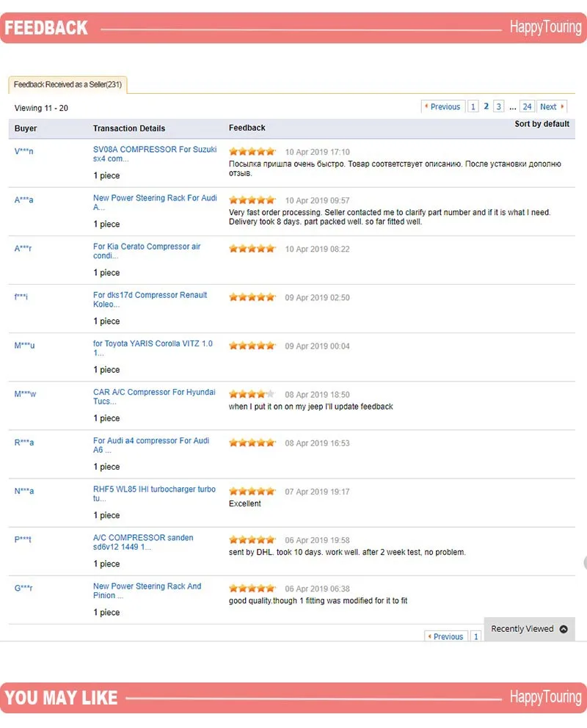Go to feedback page 3

coord(499,107)
